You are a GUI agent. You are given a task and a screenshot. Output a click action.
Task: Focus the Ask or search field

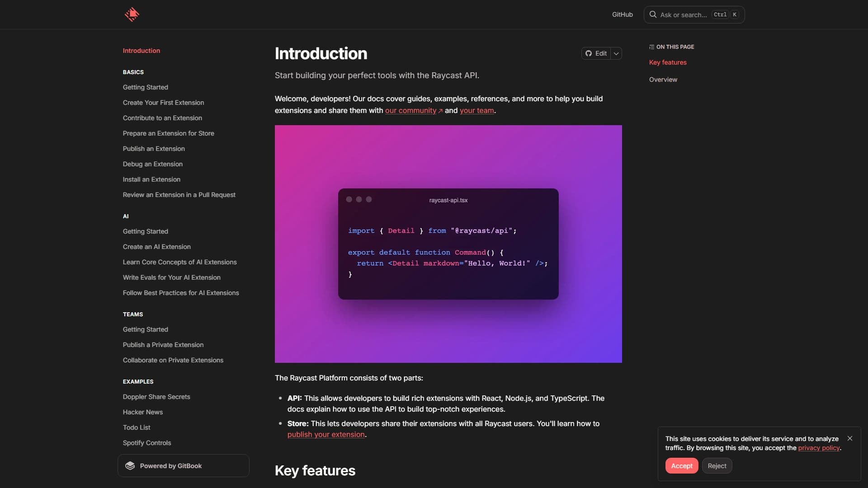[694, 14]
